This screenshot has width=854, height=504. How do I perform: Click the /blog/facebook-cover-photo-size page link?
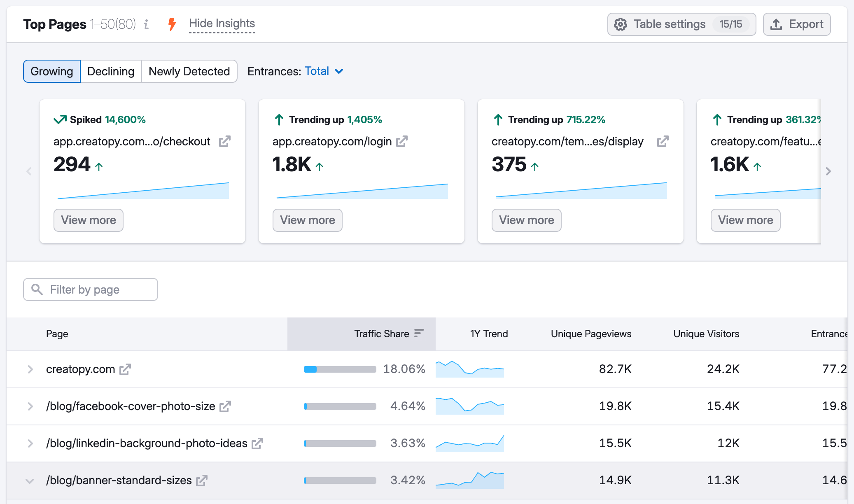[x=131, y=406]
